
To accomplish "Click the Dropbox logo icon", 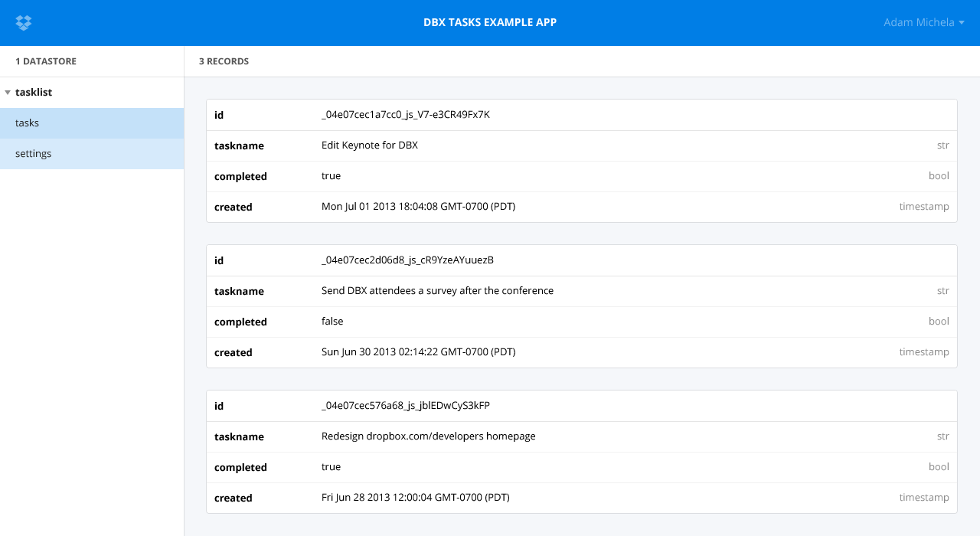I will click(23, 22).
